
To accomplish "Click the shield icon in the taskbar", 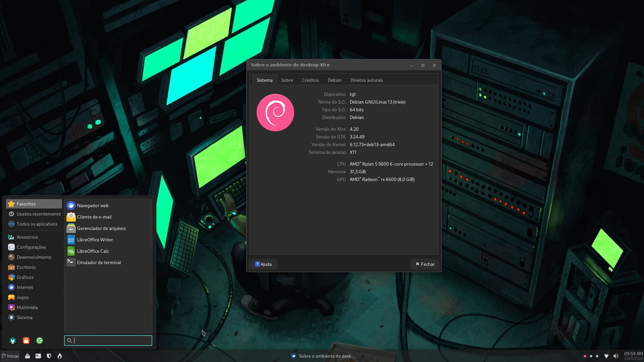I will pyautogui.click(x=49, y=356).
